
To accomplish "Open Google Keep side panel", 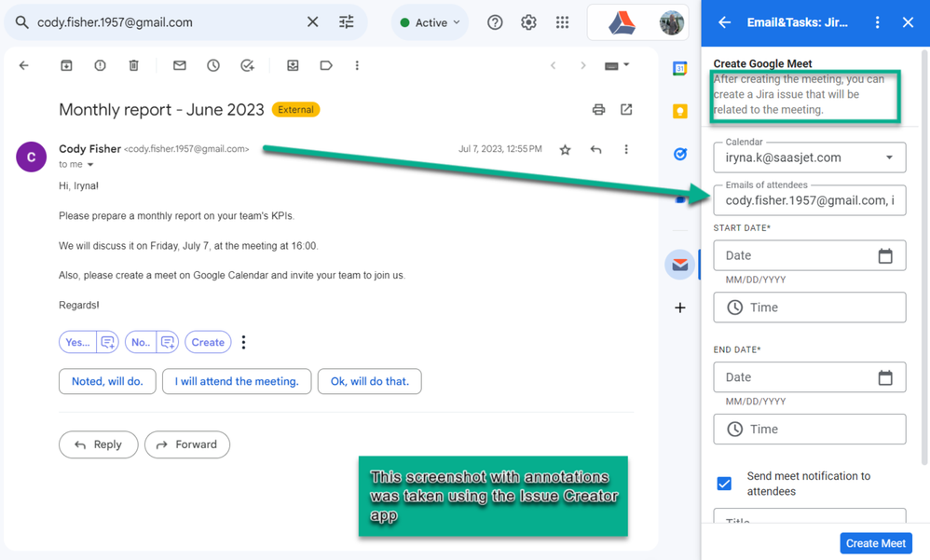I will [x=679, y=111].
